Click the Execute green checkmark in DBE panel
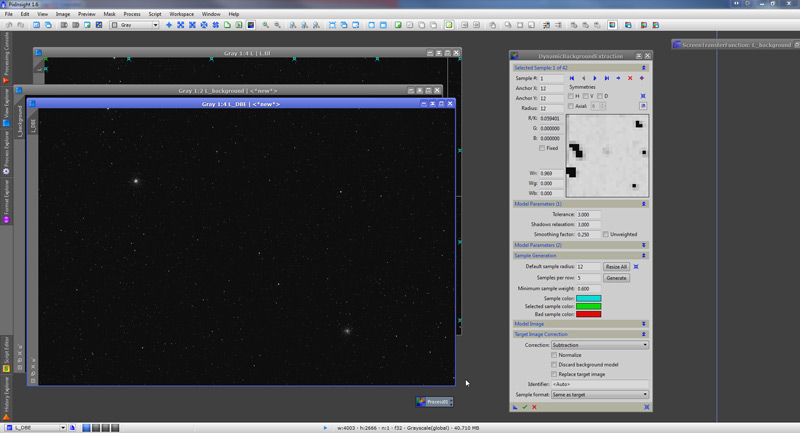The image size is (800, 433). pyautogui.click(x=524, y=407)
